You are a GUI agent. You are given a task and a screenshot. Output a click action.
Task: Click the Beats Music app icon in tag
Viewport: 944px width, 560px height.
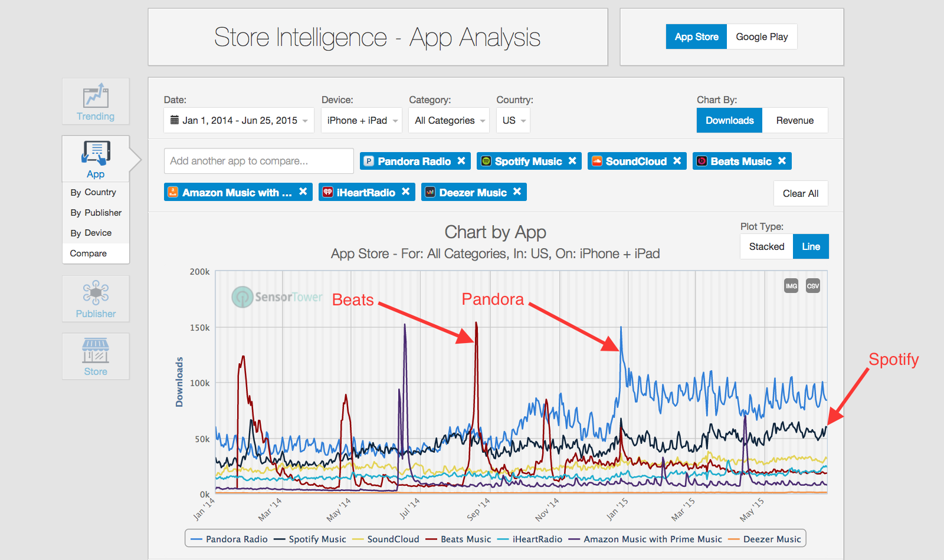(702, 161)
